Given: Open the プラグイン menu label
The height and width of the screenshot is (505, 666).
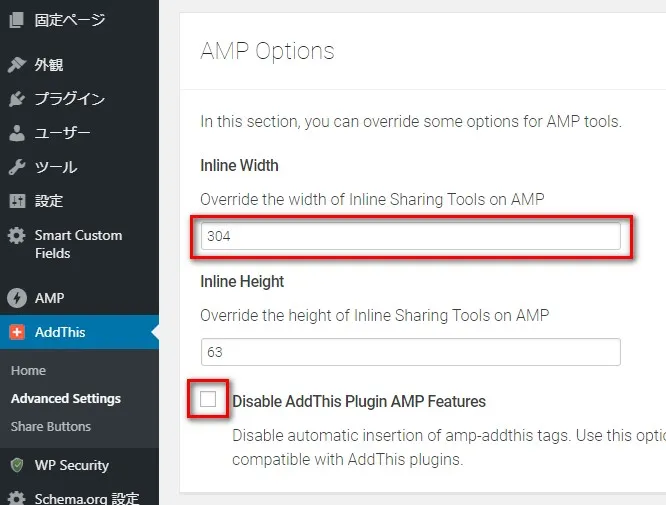Looking at the screenshot, I should tap(70, 99).
